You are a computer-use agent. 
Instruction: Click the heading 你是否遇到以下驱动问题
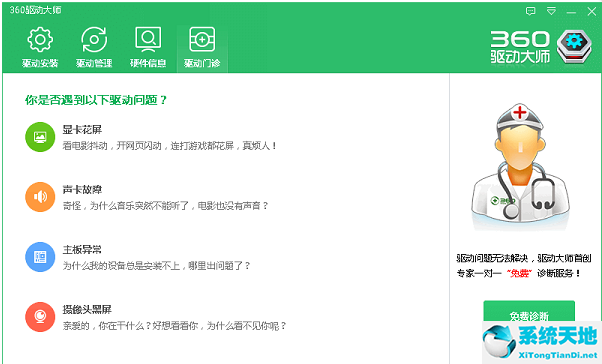96,100
